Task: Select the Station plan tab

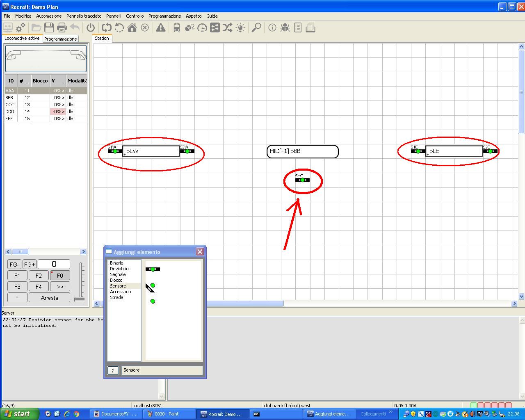Action: (x=102, y=38)
